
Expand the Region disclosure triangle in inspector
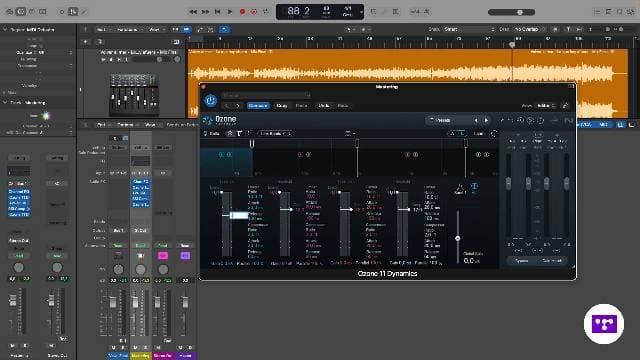click(5, 29)
